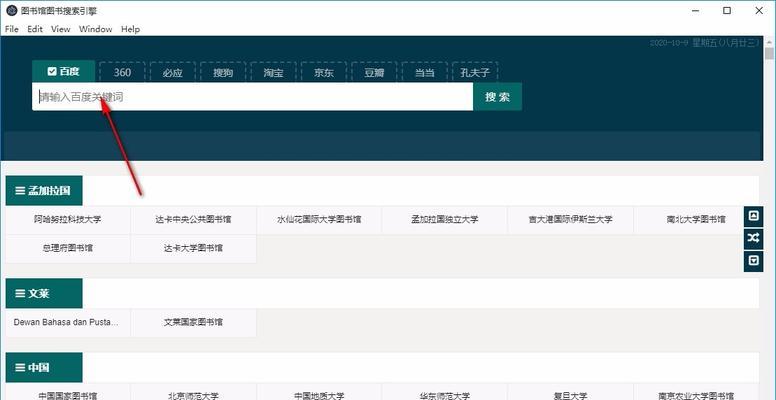Toggle the 百度 search engine checkbox tab
This screenshot has width=776, height=400.
coord(63,72)
